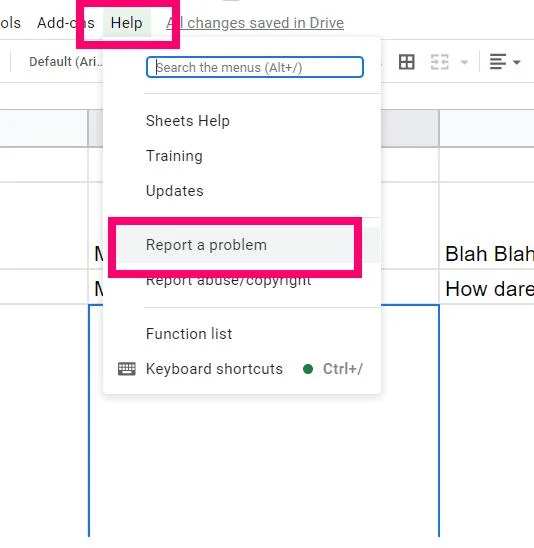
Task: Open the Add-ons menu
Action: pos(66,23)
